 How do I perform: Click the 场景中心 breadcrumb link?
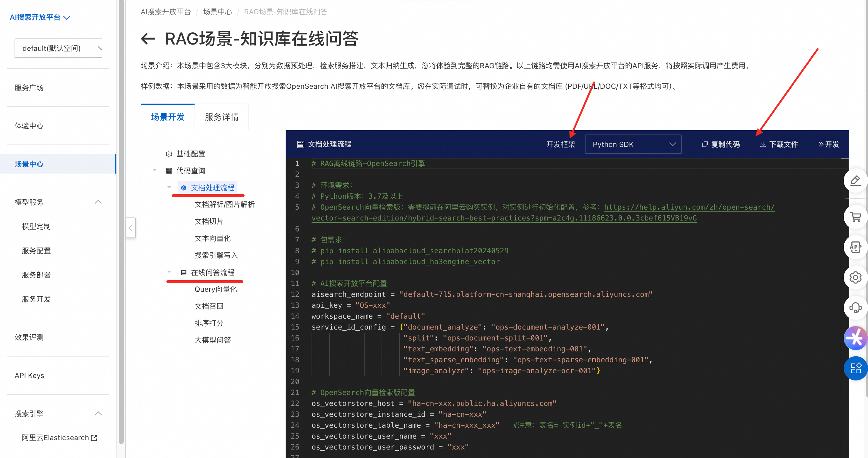point(217,12)
